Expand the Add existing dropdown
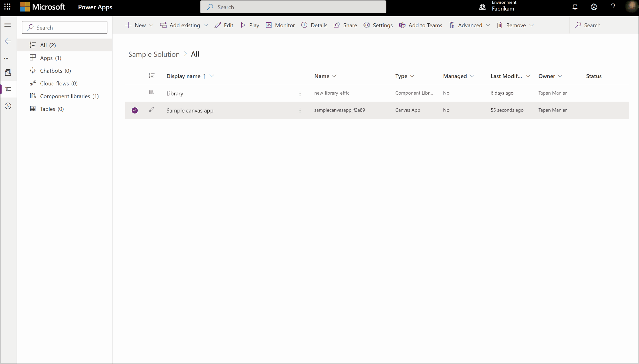This screenshot has height=364, width=639. pyautogui.click(x=206, y=25)
